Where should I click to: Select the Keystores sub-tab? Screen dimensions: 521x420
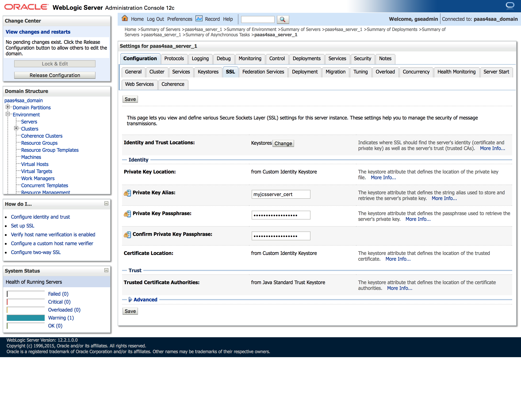208,72
